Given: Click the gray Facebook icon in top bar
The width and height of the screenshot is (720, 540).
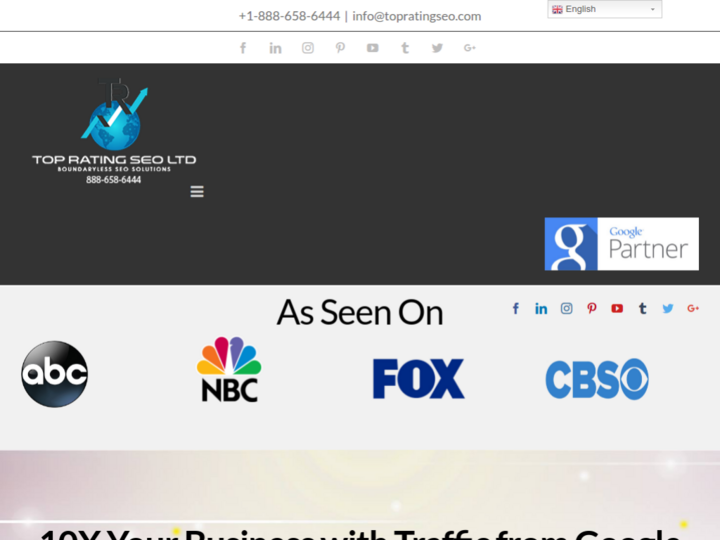Looking at the screenshot, I should tap(243, 48).
